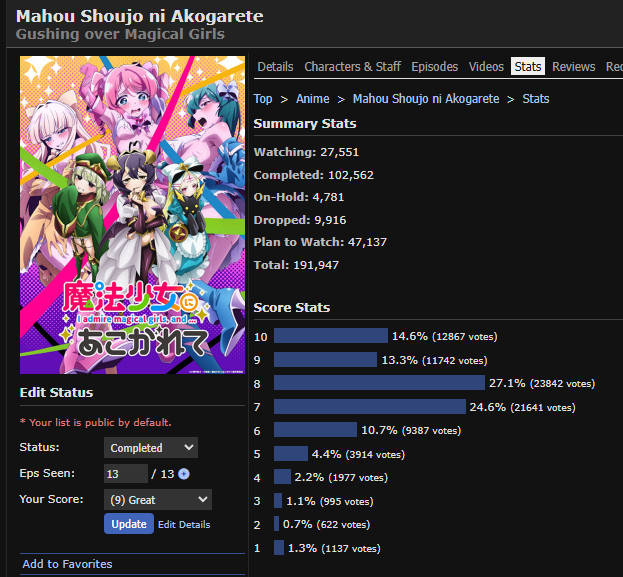The image size is (623, 577).
Task: Click the score 1 bar at 1.3%
Action: [279, 547]
